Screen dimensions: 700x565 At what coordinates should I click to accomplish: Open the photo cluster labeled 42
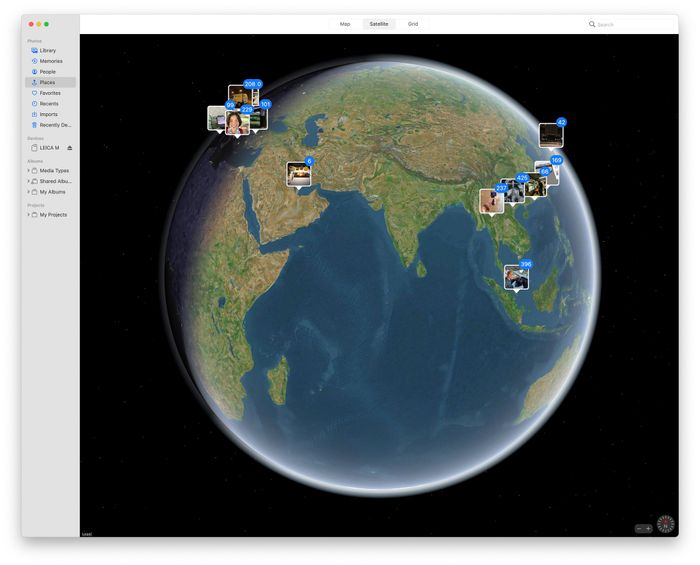tap(551, 135)
